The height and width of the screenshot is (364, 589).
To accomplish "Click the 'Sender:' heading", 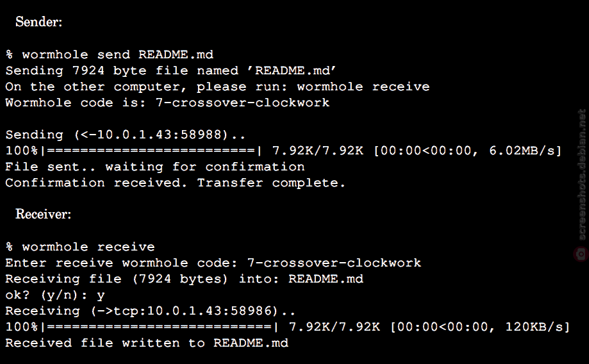I will click(38, 22).
